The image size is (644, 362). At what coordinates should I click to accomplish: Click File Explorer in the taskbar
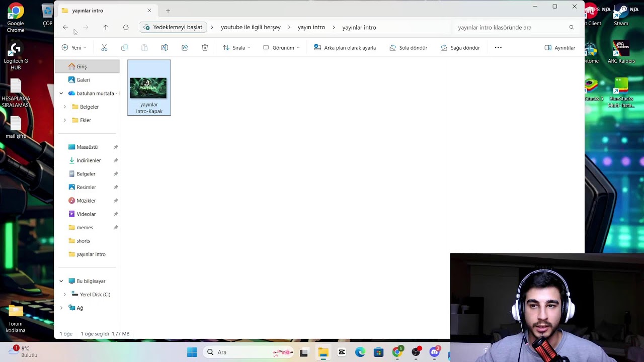pyautogui.click(x=323, y=352)
